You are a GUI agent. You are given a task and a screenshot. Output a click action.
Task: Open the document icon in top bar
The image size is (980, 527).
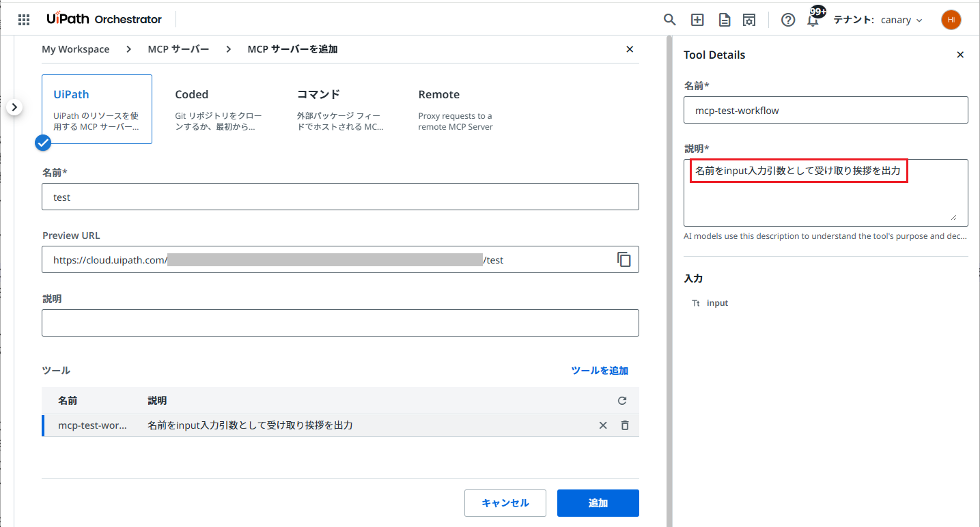pyautogui.click(x=725, y=20)
